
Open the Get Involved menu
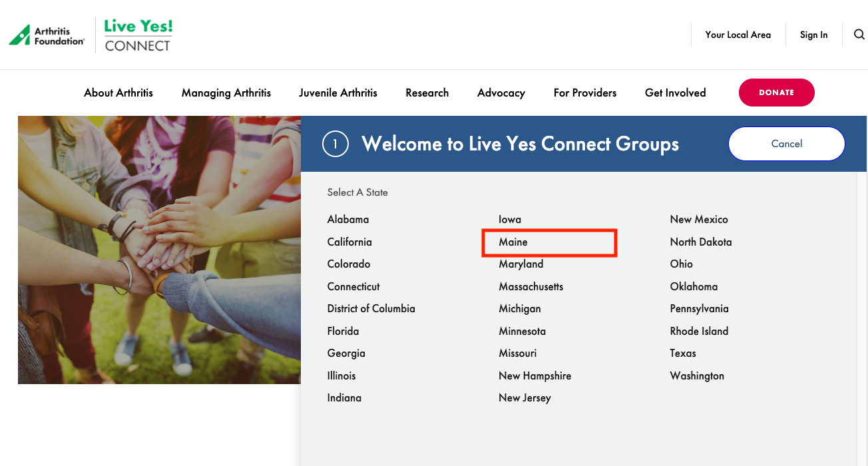(x=675, y=93)
